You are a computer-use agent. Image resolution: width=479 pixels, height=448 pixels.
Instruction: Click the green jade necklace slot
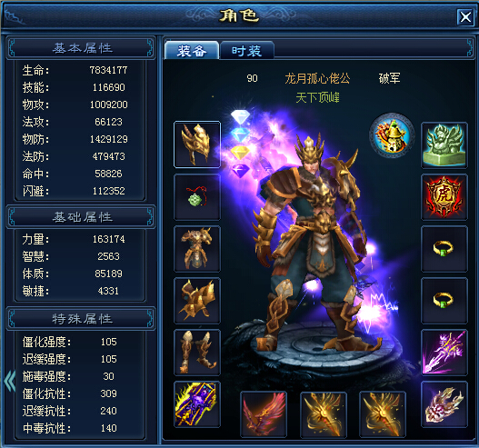(x=197, y=197)
